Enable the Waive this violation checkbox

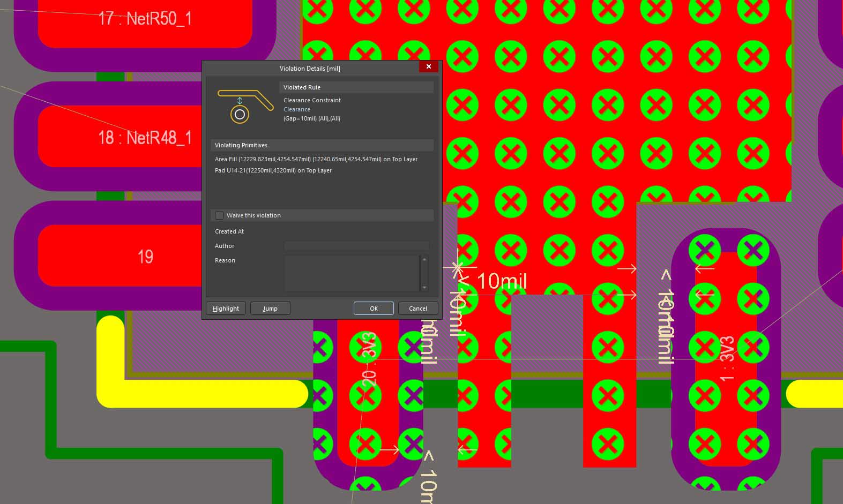tap(219, 215)
